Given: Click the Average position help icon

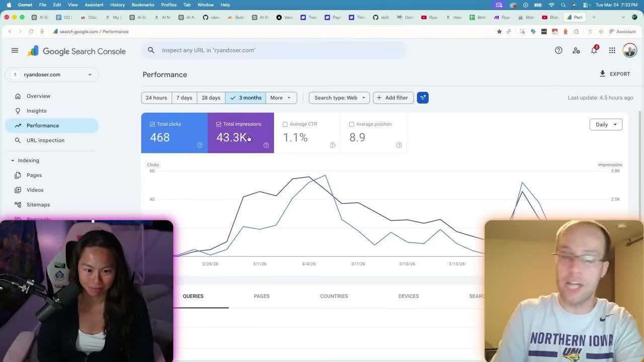Looking at the screenshot, I should 399,145.
